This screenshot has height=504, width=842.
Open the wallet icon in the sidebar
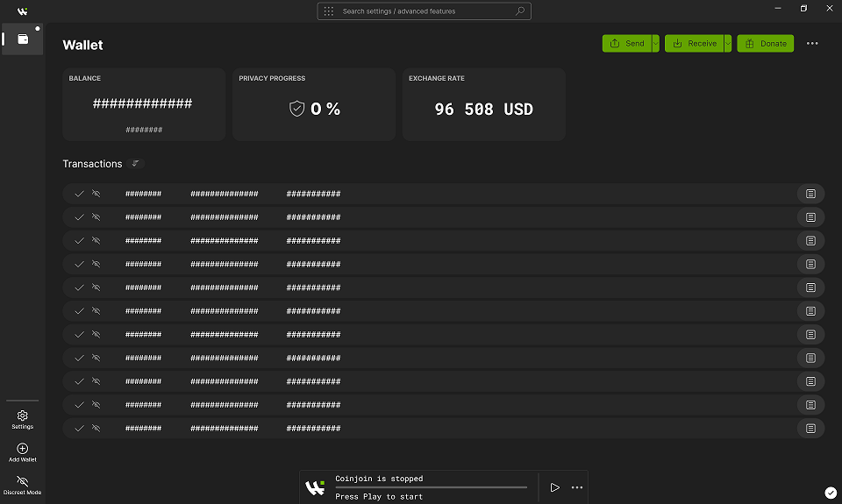23,39
